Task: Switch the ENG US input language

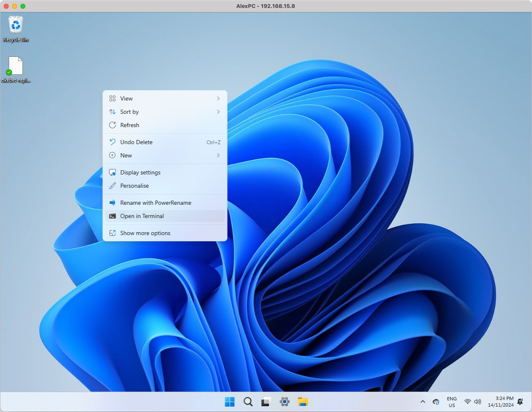Action: coord(452,402)
